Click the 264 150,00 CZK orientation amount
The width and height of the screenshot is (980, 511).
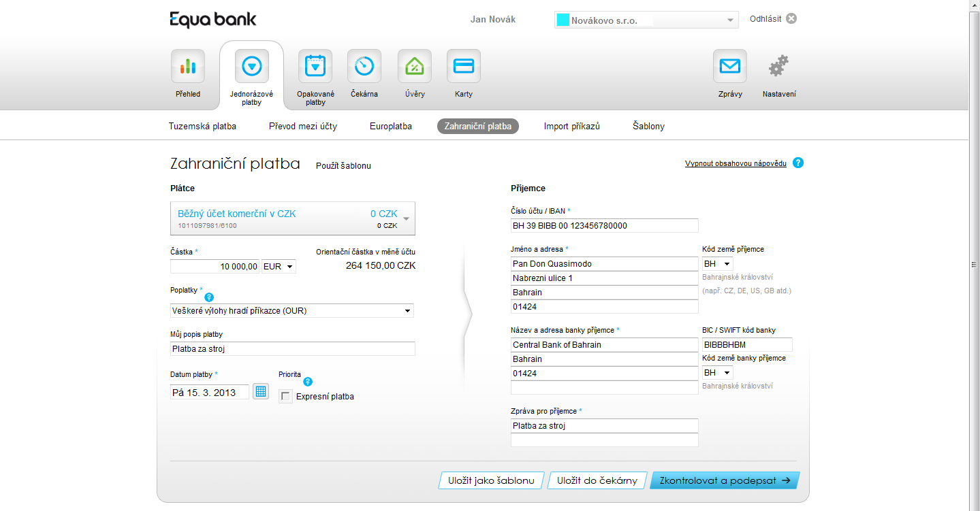tap(381, 266)
